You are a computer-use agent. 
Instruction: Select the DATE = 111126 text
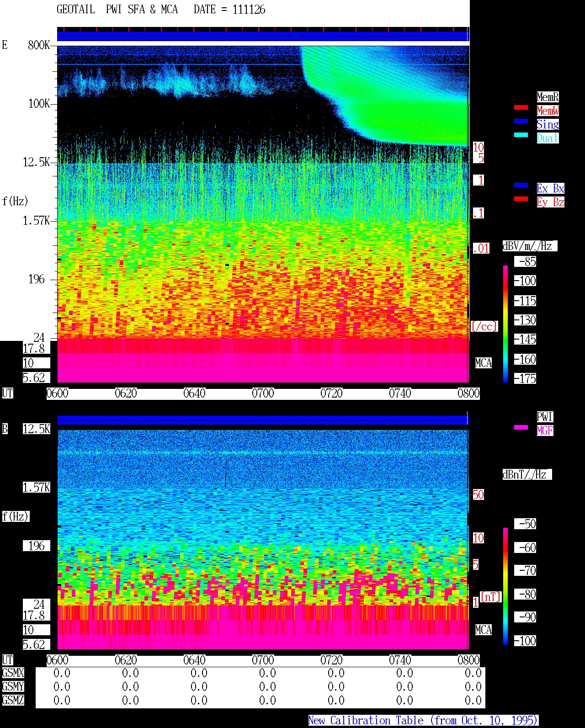tap(229, 10)
